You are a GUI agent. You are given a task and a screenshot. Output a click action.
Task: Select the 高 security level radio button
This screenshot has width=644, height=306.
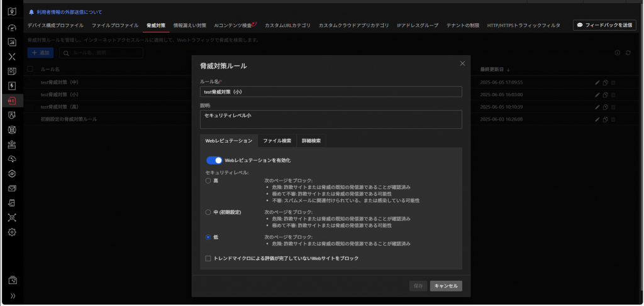pyautogui.click(x=209, y=181)
